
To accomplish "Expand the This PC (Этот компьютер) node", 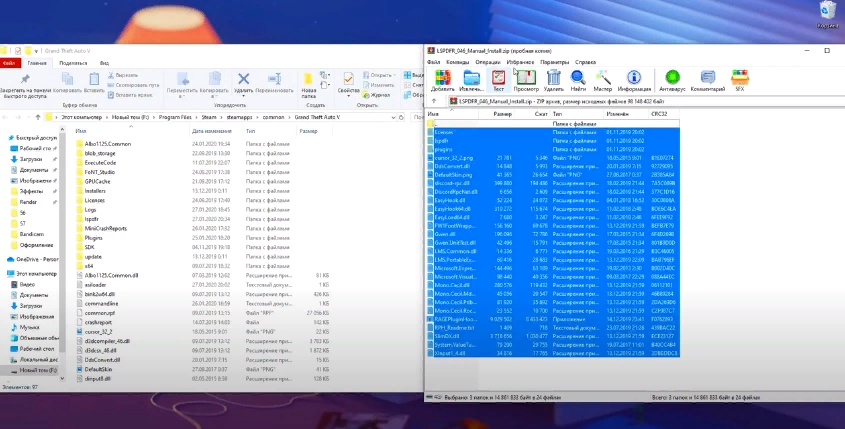I will tap(5, 274).
